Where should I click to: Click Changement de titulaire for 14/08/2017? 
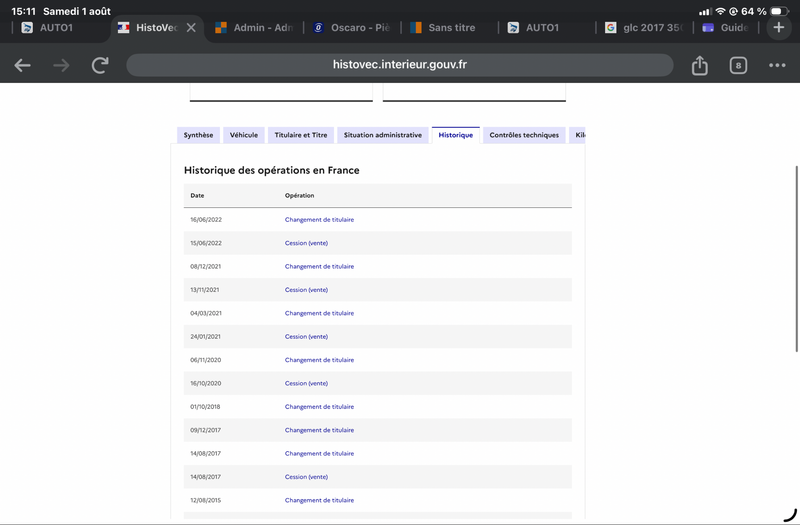[x=319, y=454]
